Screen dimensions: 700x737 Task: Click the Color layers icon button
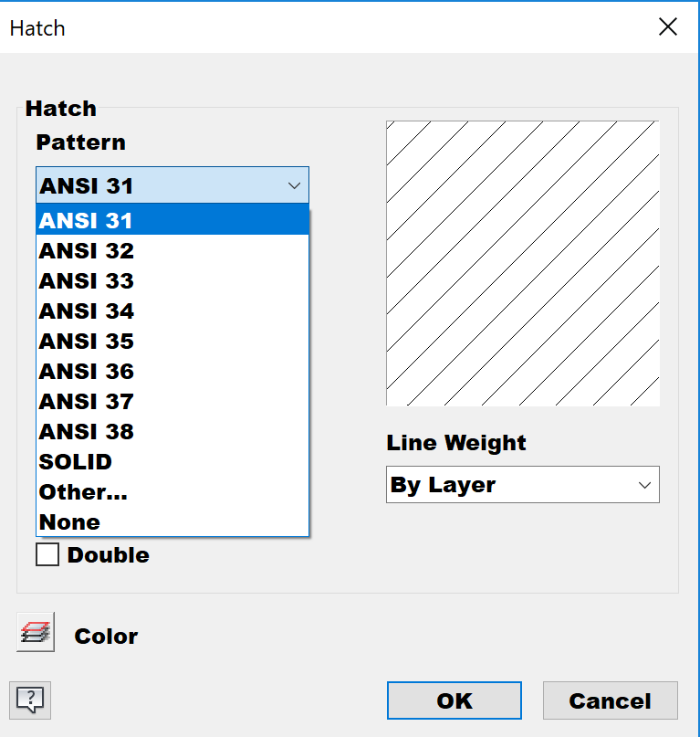click(x=36, y=632)
